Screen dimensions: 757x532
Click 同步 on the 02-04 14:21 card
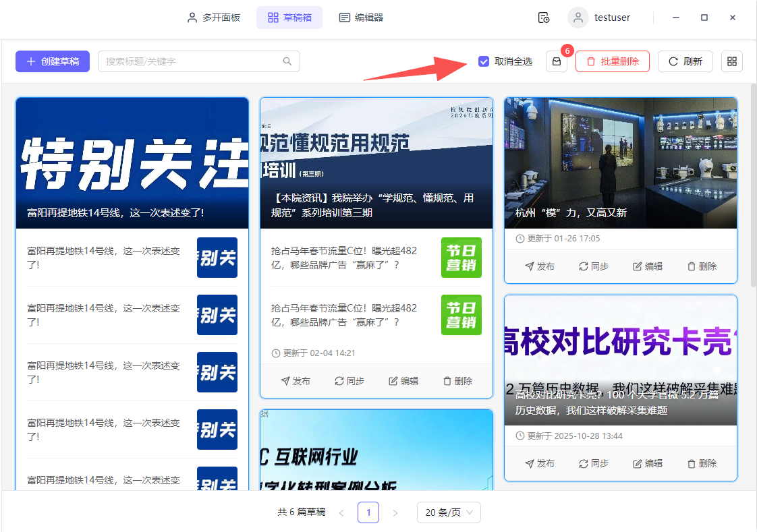tap(349, 381)
